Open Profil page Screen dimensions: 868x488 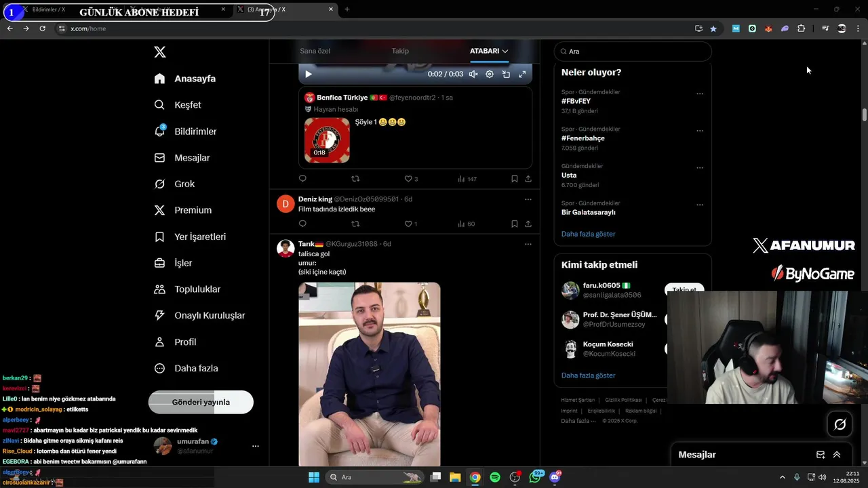pyautogui.click(x=175, y=342)
